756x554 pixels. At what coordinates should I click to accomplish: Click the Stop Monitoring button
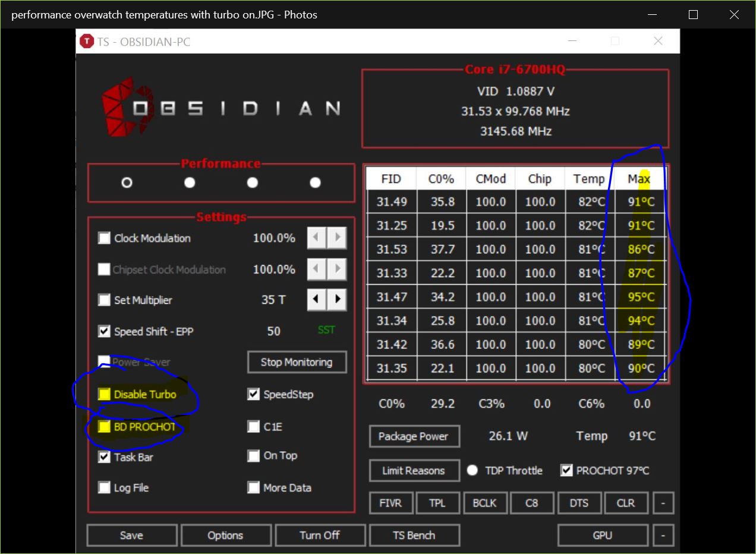pos(297,362)
